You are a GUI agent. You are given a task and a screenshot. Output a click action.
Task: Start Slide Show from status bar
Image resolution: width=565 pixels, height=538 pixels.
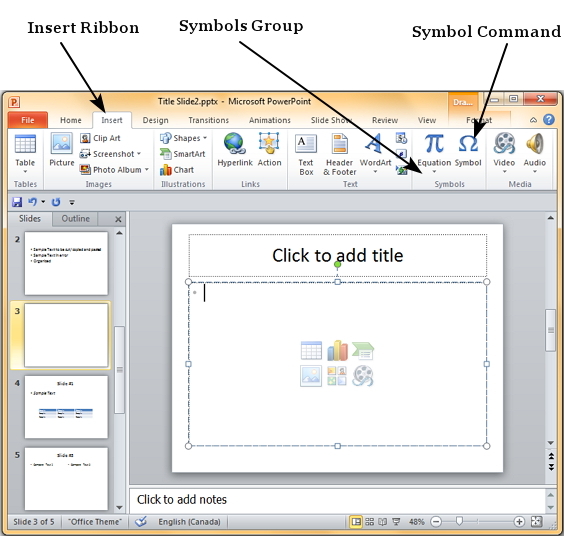(x=396, y=521)
